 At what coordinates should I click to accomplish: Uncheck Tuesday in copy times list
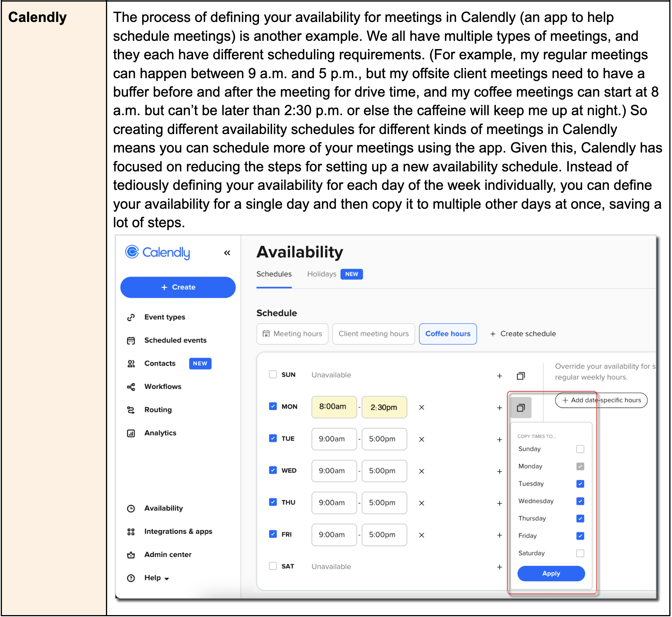tap(580, 484)
